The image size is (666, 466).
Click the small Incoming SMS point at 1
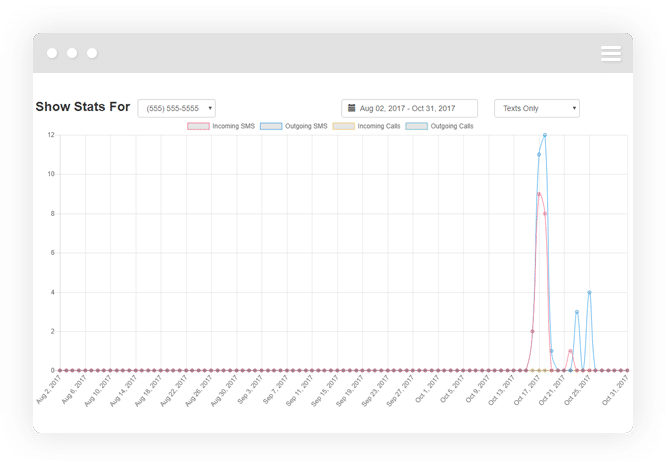(x=570, y=351)
